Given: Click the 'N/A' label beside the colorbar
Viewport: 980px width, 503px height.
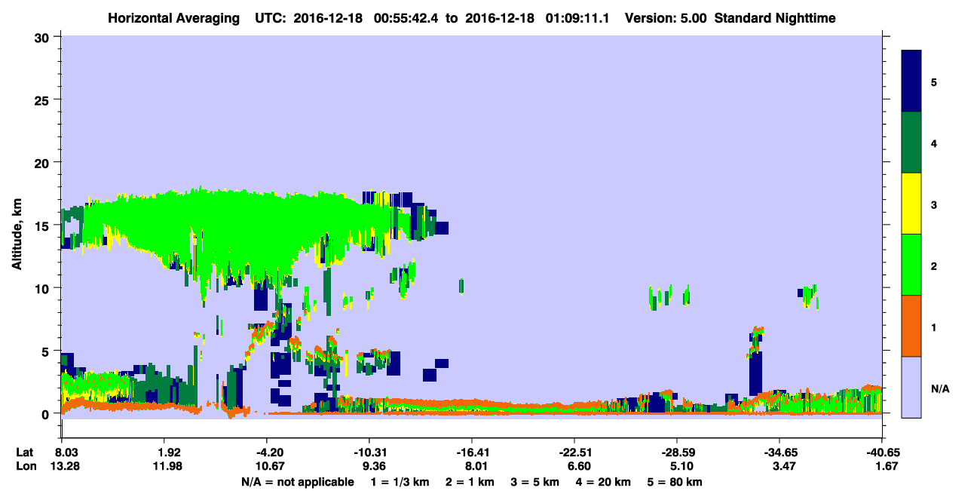Looking at the screenshot, I should 939,389.
